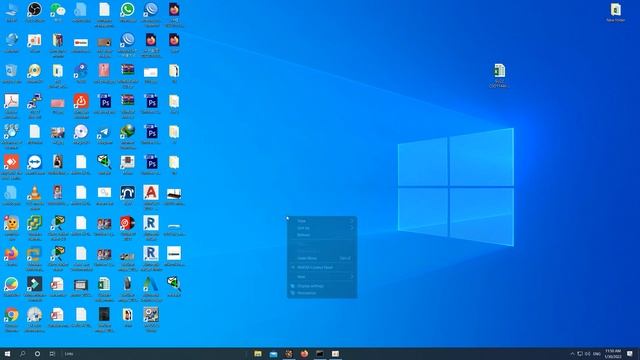Screen dimensions: 640x360
Task: Click the taskbar Search magnifier
Action: click(22, 353)
